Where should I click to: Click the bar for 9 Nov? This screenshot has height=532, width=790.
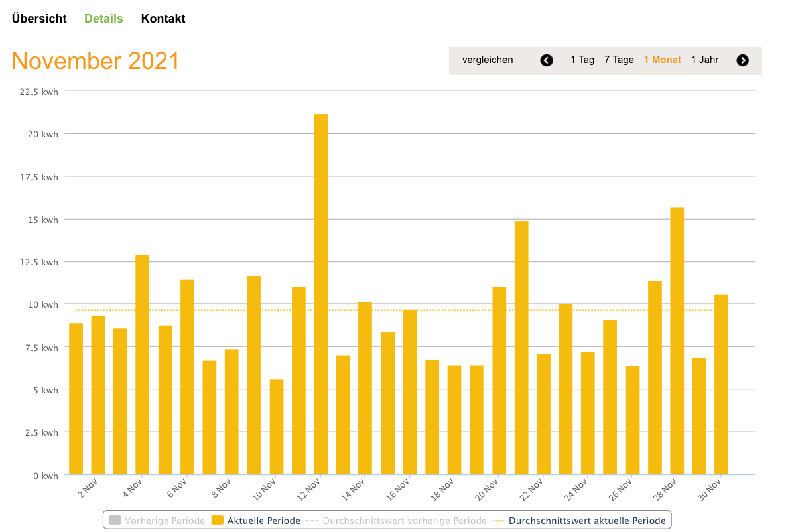pos(254,375)
